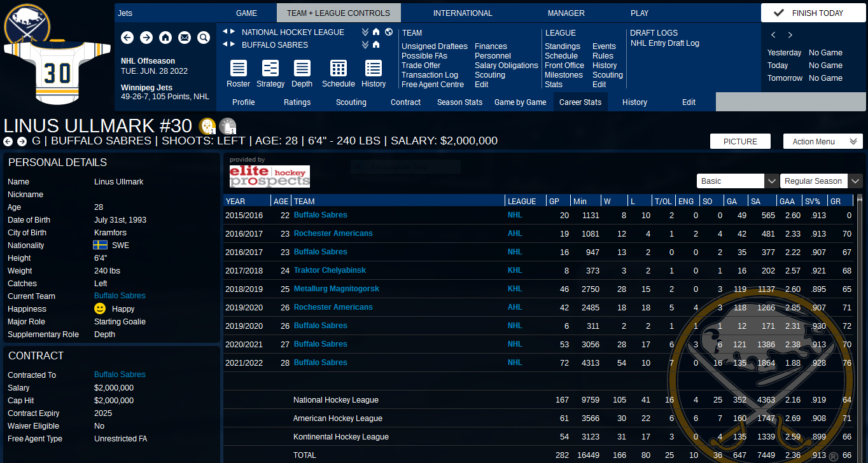The width and height of the screenshot is (868, 463).
Task: Open the PLAY menu
Action: point(640,13)
